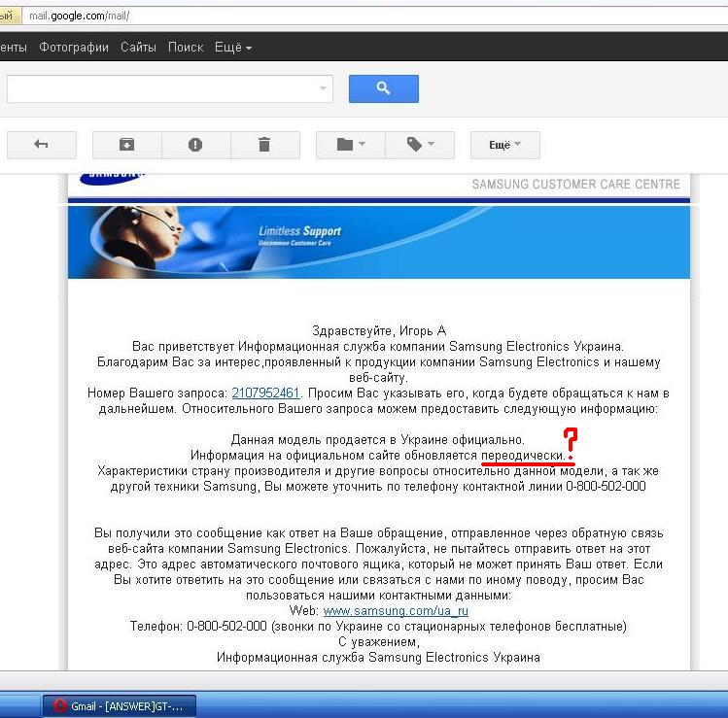This screenshot has width=728, height=718.
Task: Open the labels tag icon menu
Action: click(x=420, y=145)
